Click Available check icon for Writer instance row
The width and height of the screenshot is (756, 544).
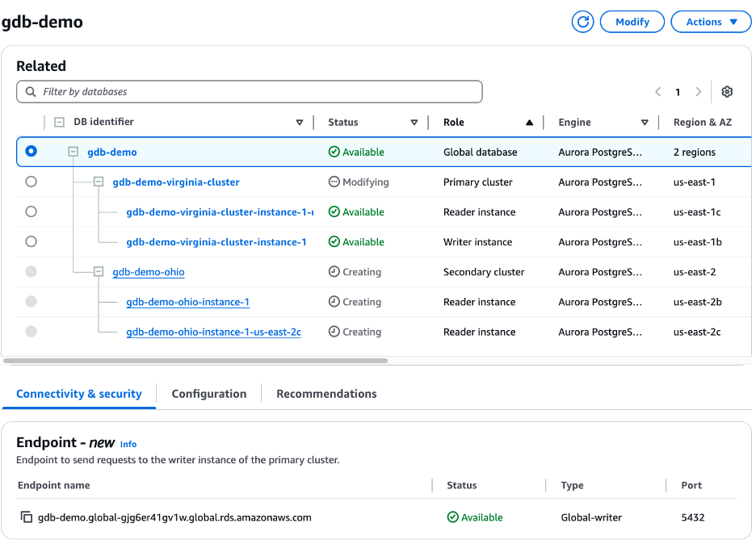click(x=334, y=242)
